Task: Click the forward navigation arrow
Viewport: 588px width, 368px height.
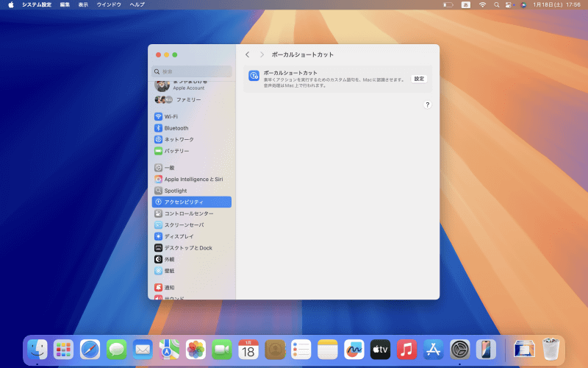Action: click(x=262, y=54)
